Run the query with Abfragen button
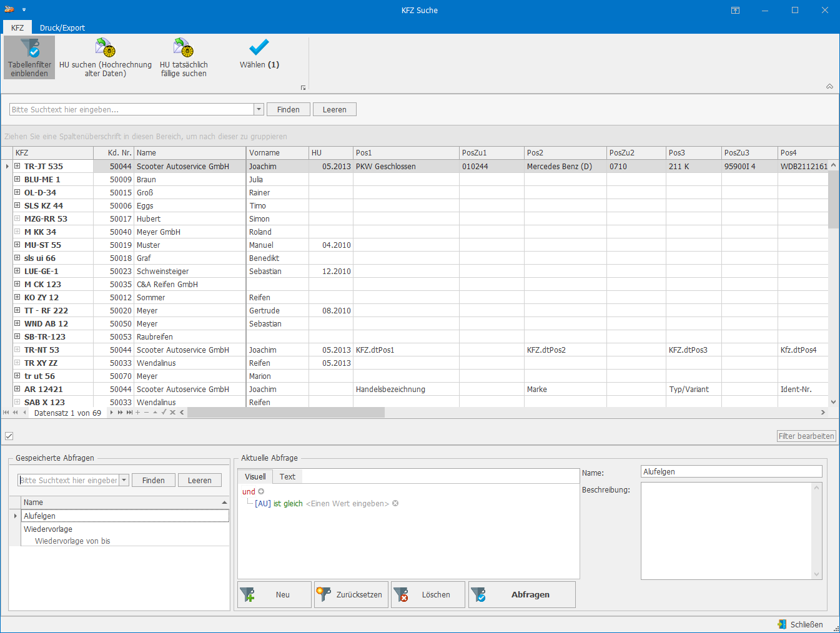Screen dimensions: 840x633 coord(522,594)
